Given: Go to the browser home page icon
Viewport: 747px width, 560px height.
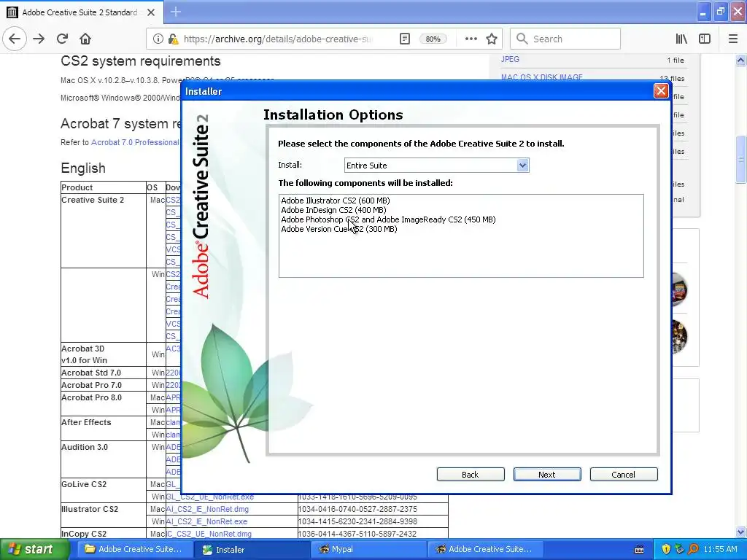Looking at the screenshot, I should click(85, 39).
